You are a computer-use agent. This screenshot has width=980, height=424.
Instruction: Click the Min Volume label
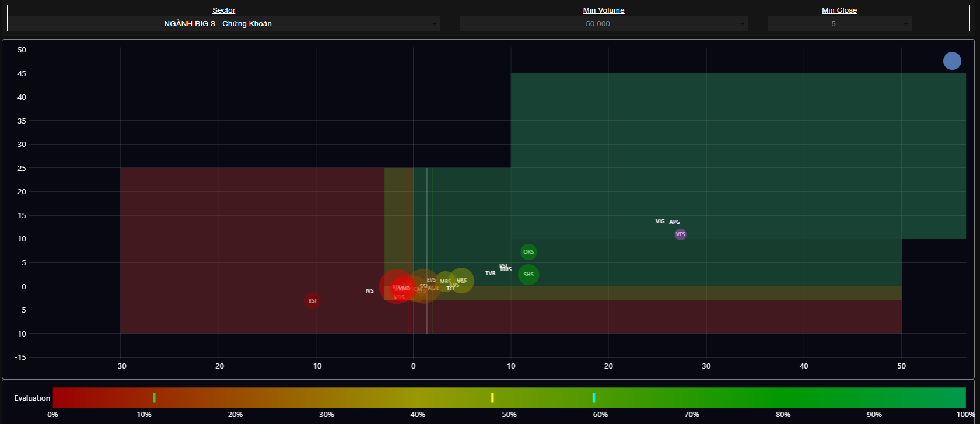[604, 10]
